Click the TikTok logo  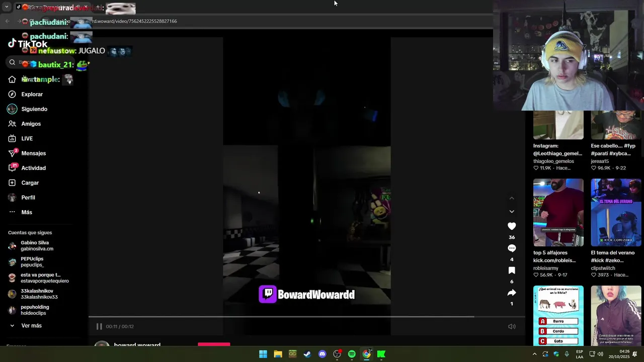pos(28,44)
